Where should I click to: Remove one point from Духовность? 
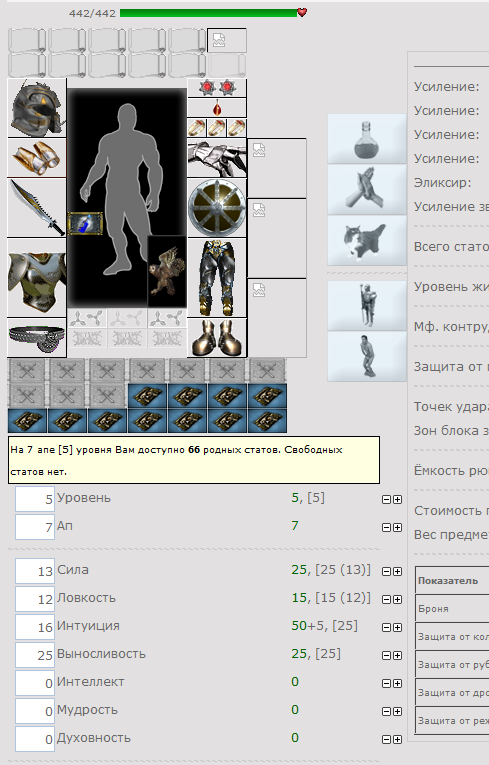point(387,740)
